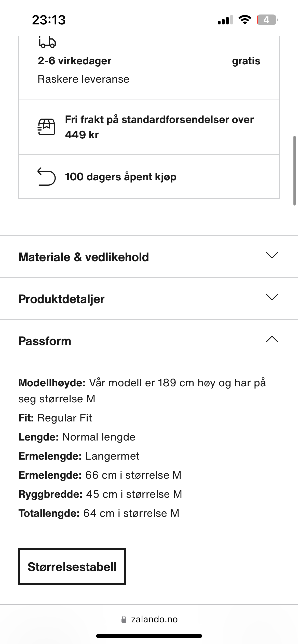Tap the cellular signal bars icon
The width and height of the screenshot is (298, 644).
(225, 20)
